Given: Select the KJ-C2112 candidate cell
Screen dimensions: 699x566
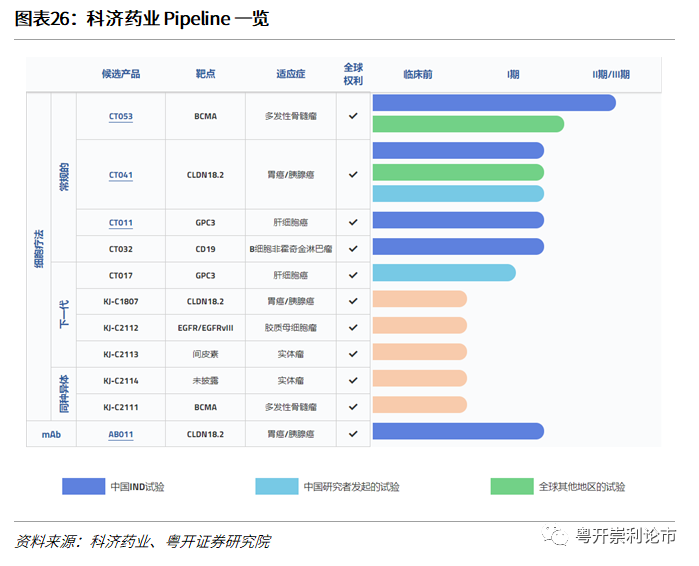Looking at the screenshot, I should (x=121, y=328).
